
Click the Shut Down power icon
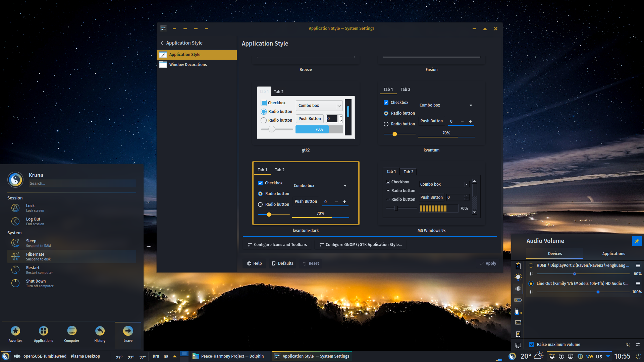[15, 283]
